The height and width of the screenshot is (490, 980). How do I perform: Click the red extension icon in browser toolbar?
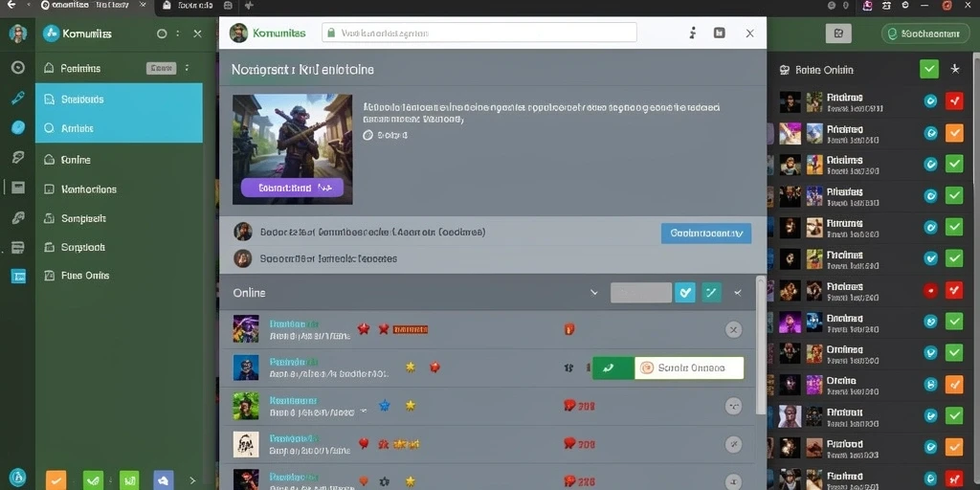point(947,6)
